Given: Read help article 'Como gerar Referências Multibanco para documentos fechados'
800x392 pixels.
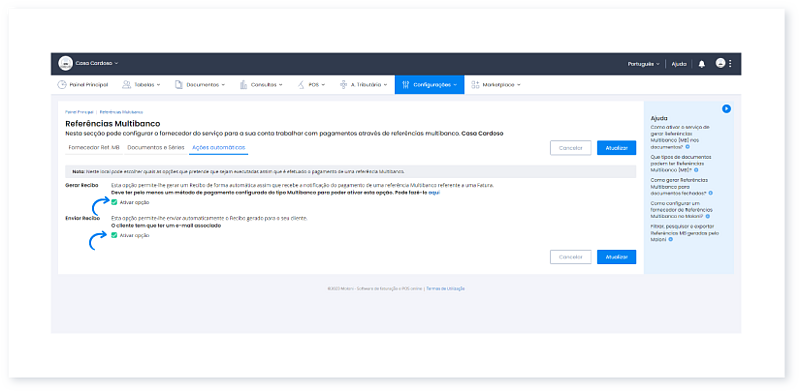Looking at the screenshot, I should pos(679,186).
